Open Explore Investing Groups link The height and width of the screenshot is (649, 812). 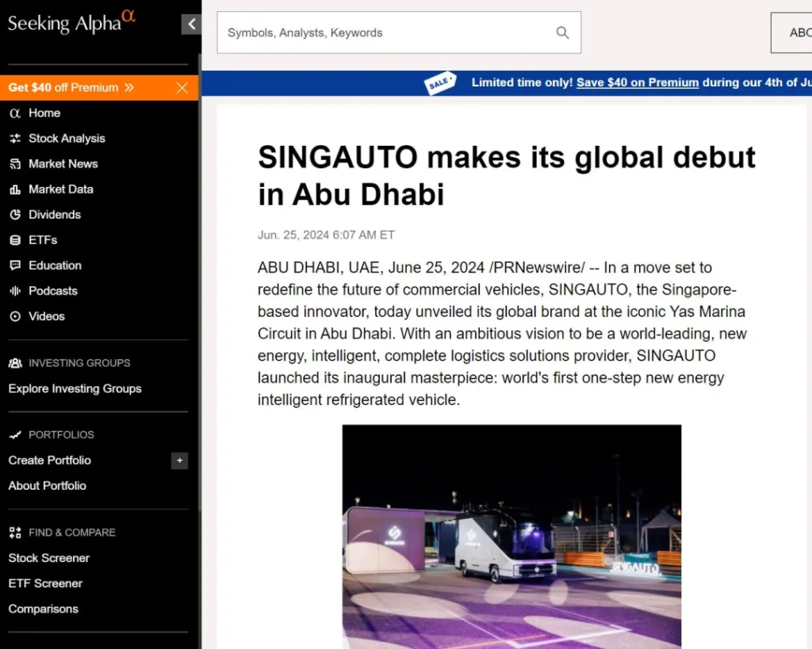(75, 388)
